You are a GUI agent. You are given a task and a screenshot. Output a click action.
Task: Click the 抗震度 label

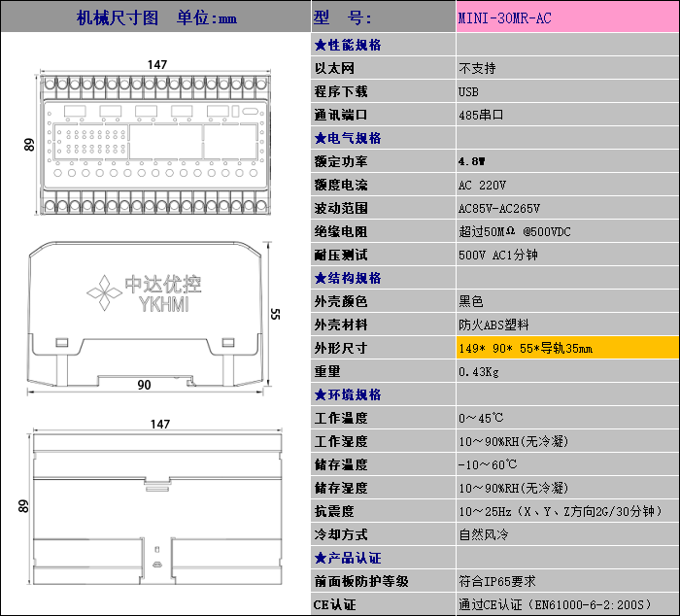[x=334, y=511]
